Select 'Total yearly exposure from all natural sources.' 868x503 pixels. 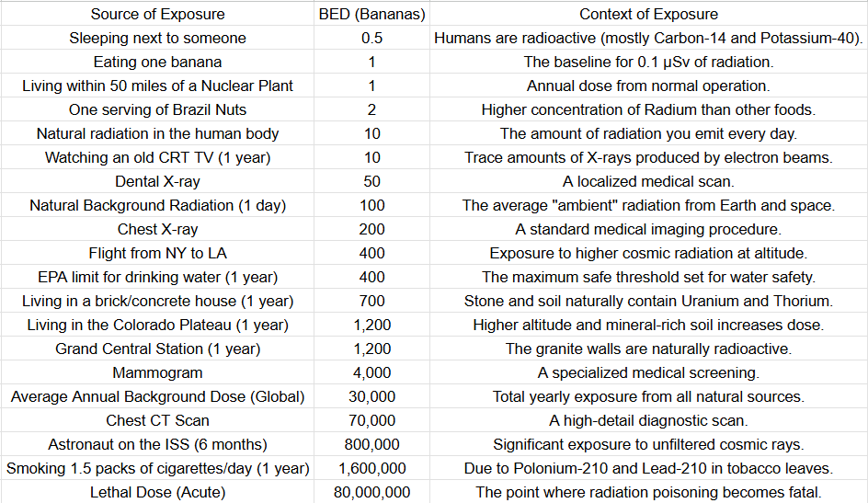648,396
